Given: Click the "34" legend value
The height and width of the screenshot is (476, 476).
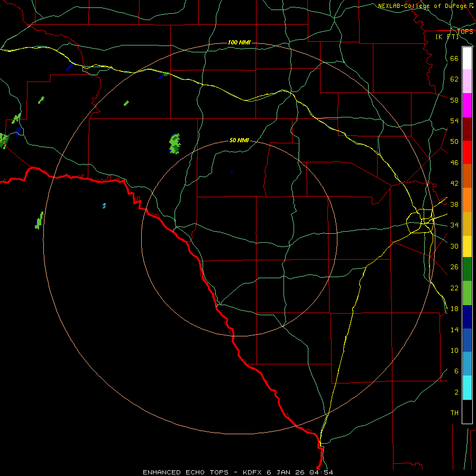Looking at the screenshot, I should (x=454, y=225).
